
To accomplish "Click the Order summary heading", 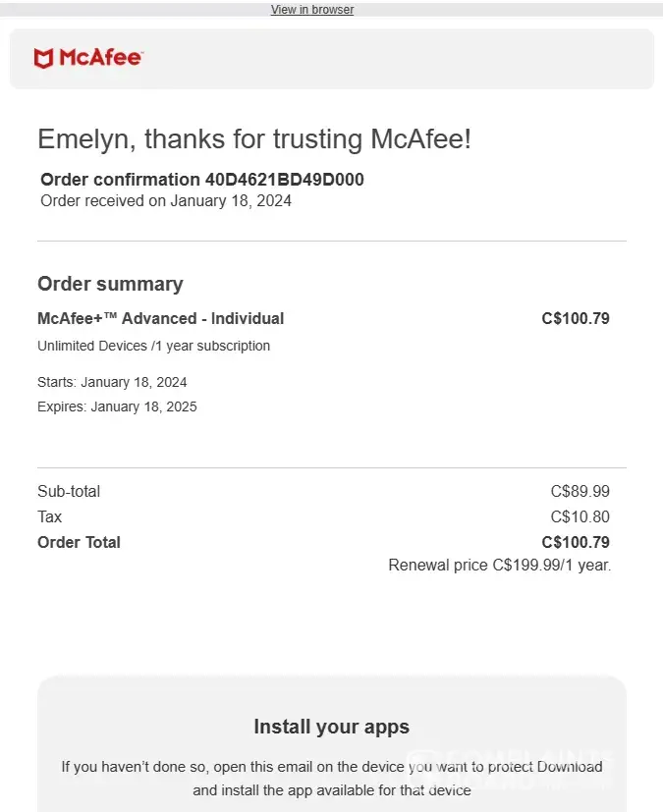I will point(110,284).
